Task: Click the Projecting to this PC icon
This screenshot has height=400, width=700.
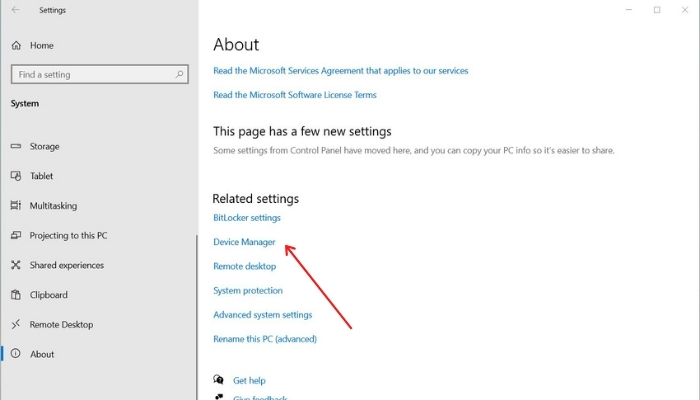Action: (x=16, y=235)
